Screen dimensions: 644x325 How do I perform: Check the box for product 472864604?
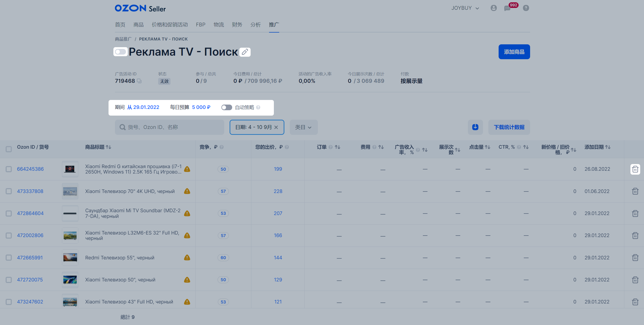(9, 214)
